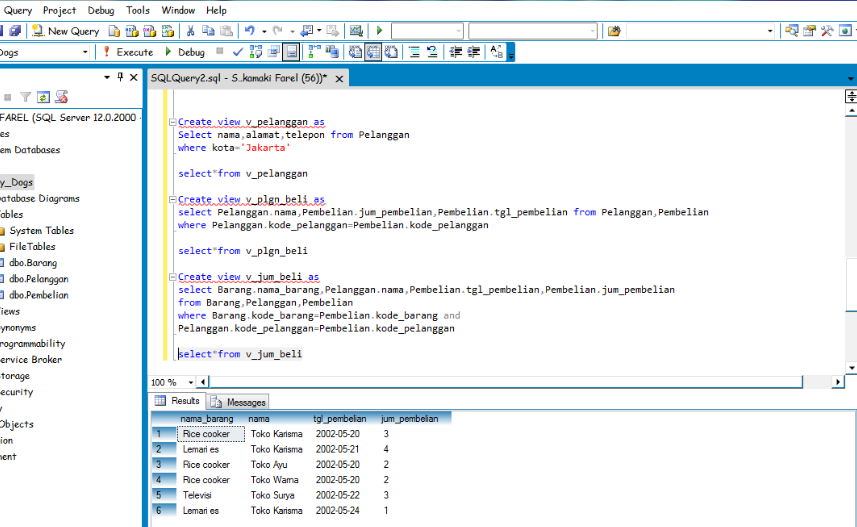
Task: Open the Project menu
Action: coord(60,10)
